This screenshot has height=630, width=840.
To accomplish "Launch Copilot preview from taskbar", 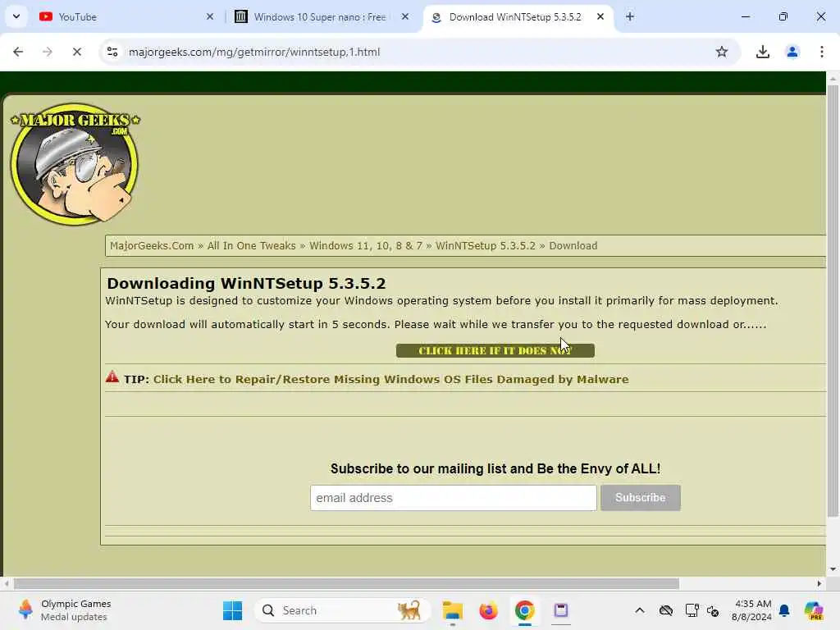I will [814, 610].
